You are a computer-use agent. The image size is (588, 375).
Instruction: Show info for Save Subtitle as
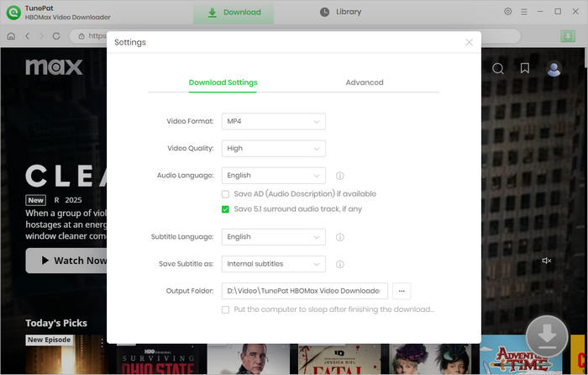(x=339, y=264)
